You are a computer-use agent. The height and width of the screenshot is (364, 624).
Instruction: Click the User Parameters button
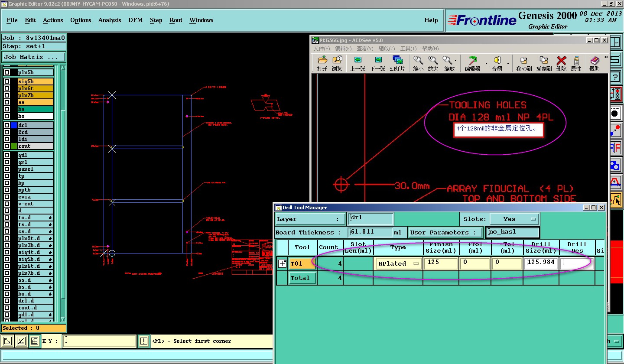pos(445,233)
